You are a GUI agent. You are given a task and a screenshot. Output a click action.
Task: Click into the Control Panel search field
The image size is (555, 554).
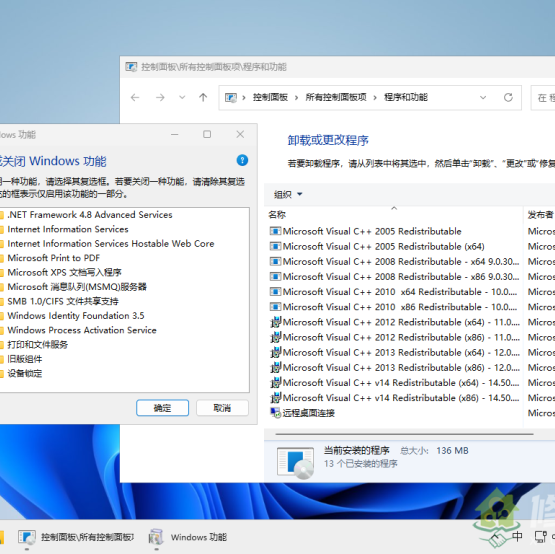[x=543, y=97]
